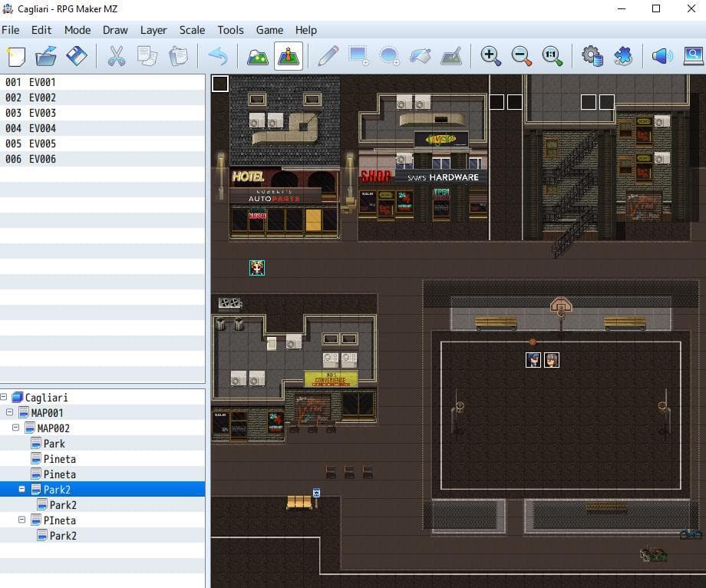
Task: Select EV005 in the event list
Action: pos(103,144)
